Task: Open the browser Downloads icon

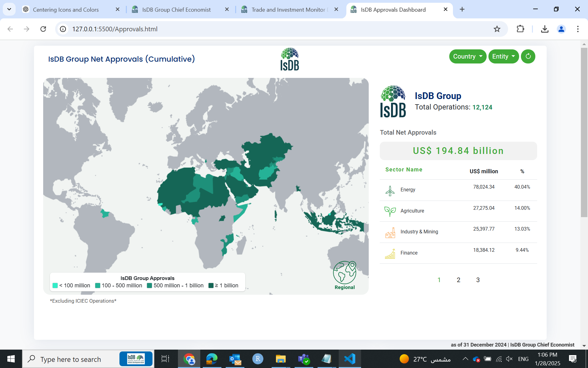Action: pos(545,29)
